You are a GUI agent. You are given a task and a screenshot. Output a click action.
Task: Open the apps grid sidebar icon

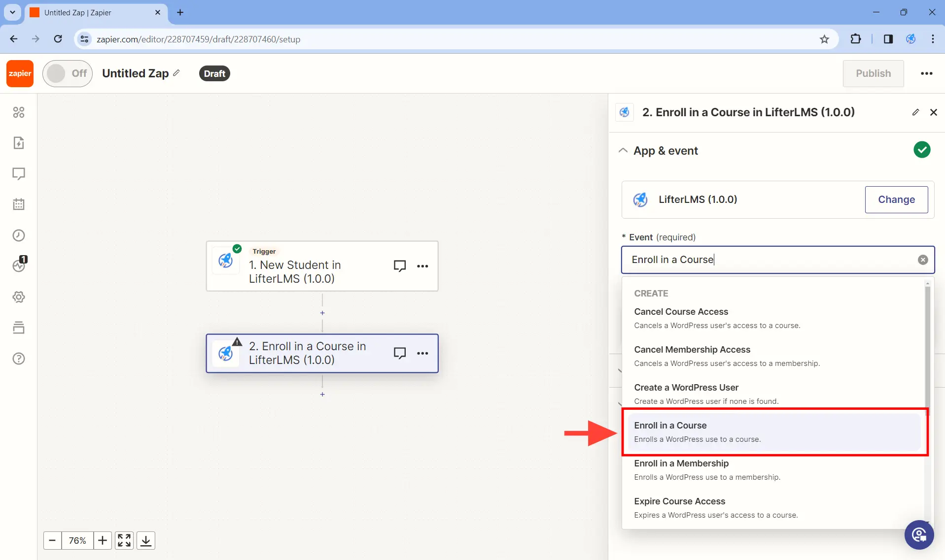pyautogui.click(x=19, y=112)
